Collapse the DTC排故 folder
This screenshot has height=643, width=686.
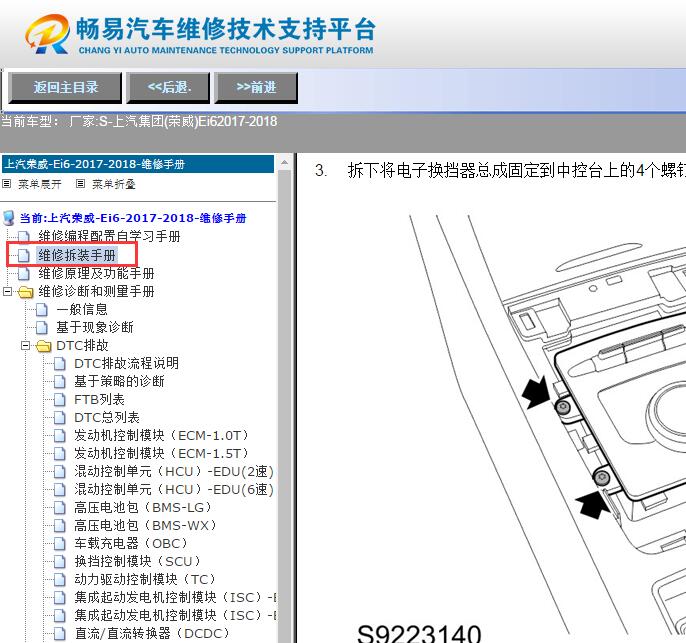[25, 346]
